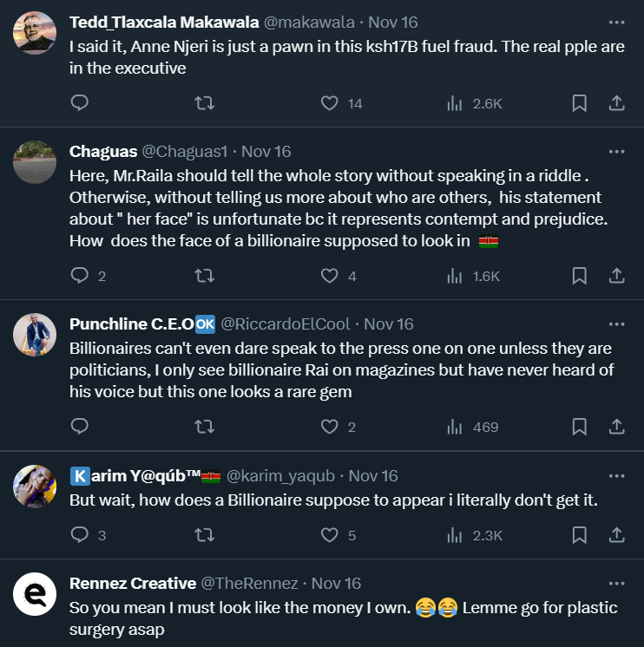This screenshot has height=647, width=644.
Task: Retweet the Chaguas tweet
Action: click(204, 276)
